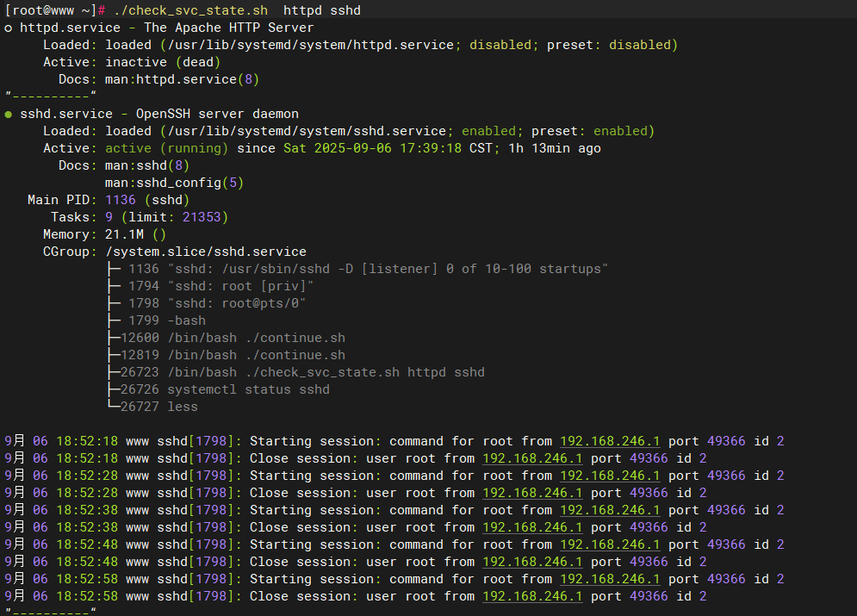This screenshot has height=616, width=857.
Task: Click 'inactive (dead)' status text
Action: click(x=163, y=62)
